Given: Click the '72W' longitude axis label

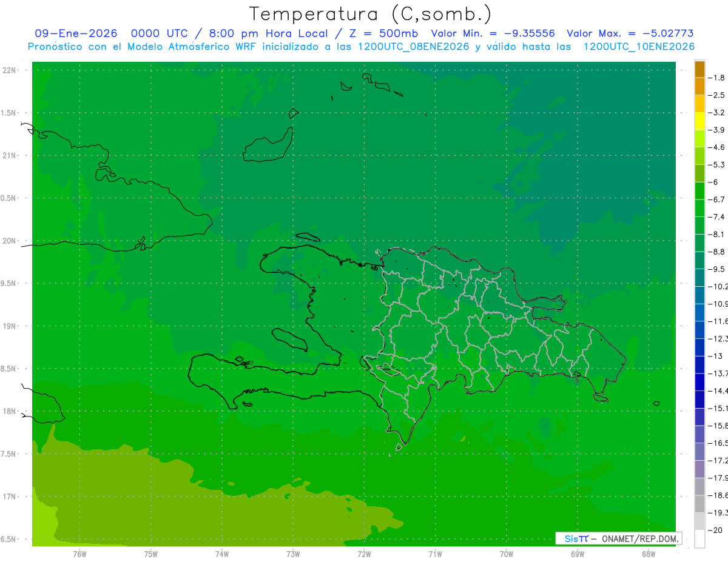Looking at the screenshot, I should coord(364,554).
